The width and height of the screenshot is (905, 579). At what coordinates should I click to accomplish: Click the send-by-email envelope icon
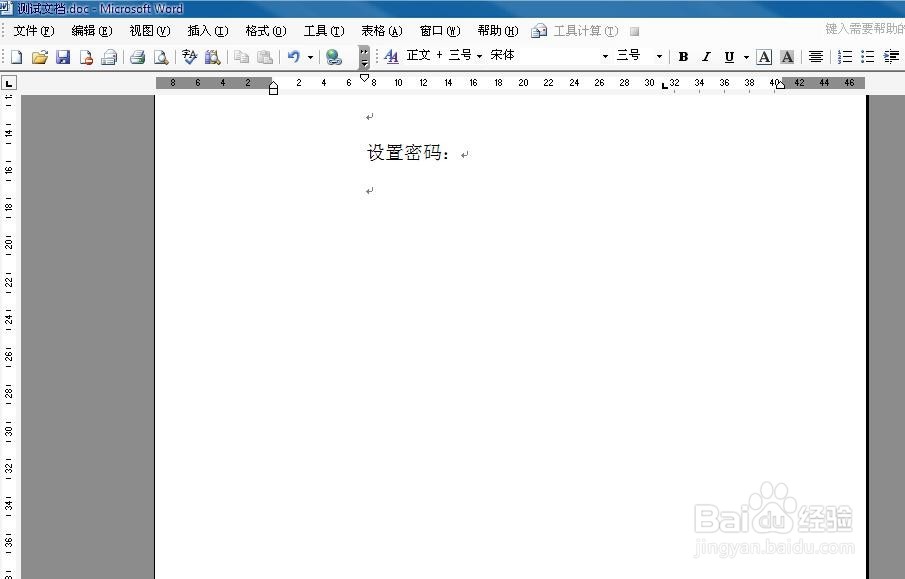click(109, 57)
